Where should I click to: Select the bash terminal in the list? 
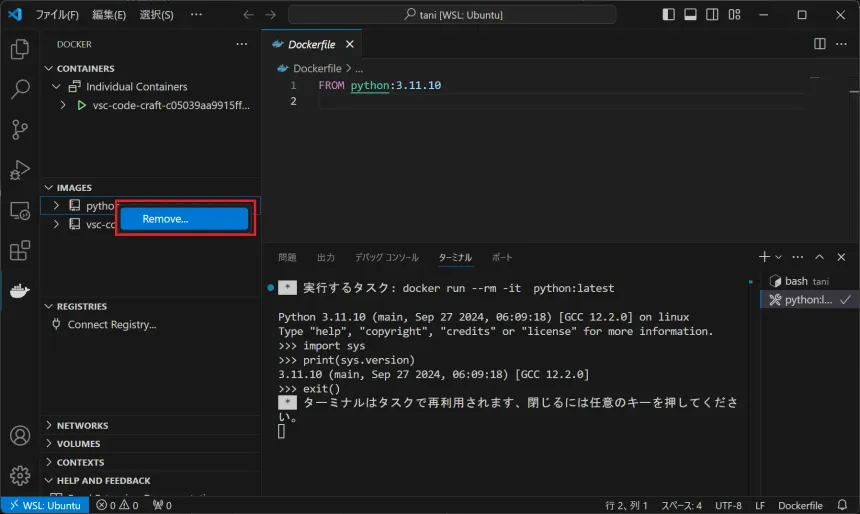(x=796, y=282)
